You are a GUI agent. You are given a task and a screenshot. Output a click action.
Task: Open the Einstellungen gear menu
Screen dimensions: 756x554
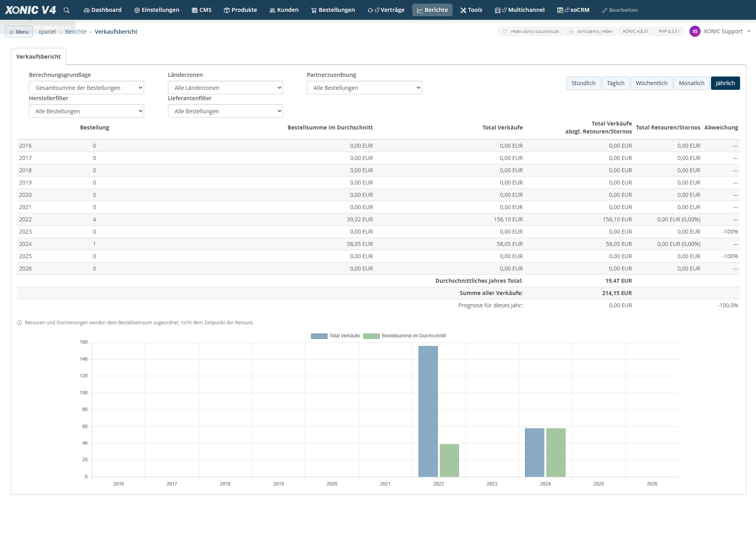pyautogui.click(x=156, y=10)
